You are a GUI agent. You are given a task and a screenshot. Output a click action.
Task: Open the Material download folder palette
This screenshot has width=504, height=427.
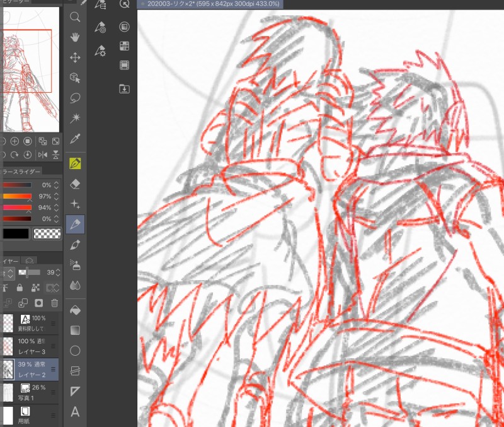pyautogui.click(x=124, y=89)
